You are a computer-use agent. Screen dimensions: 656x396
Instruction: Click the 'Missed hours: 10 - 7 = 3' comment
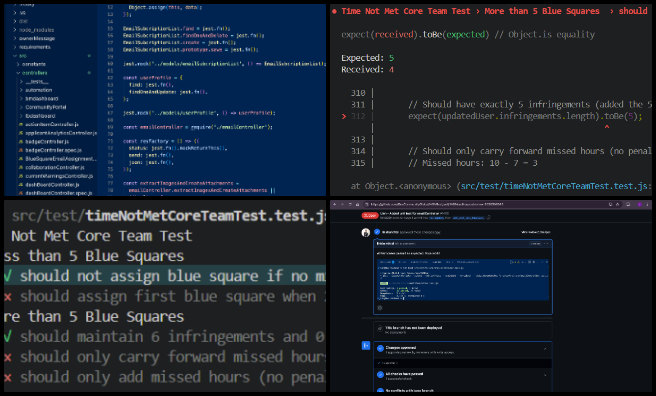(473, 163)
